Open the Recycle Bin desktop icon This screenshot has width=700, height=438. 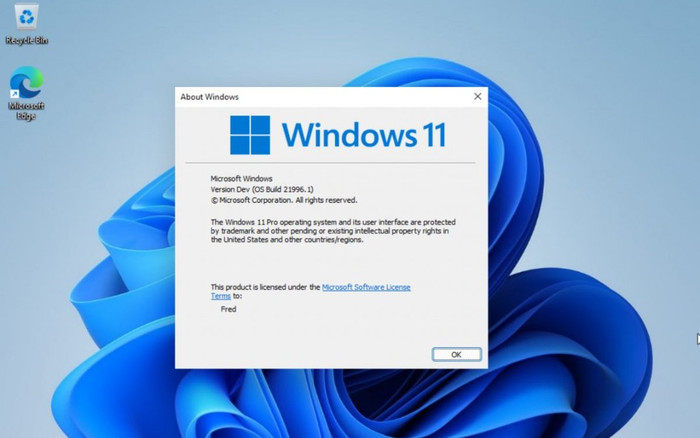click(x=27, y=23)
